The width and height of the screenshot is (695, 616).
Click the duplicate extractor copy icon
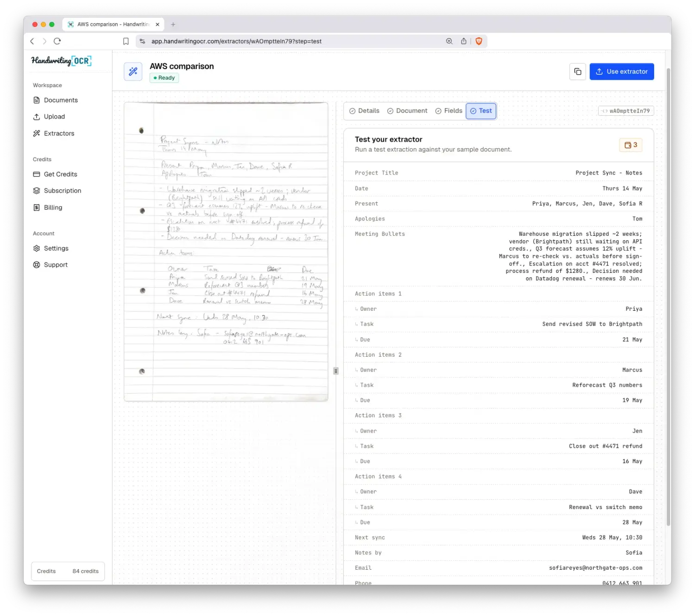[x=577, y=71]
